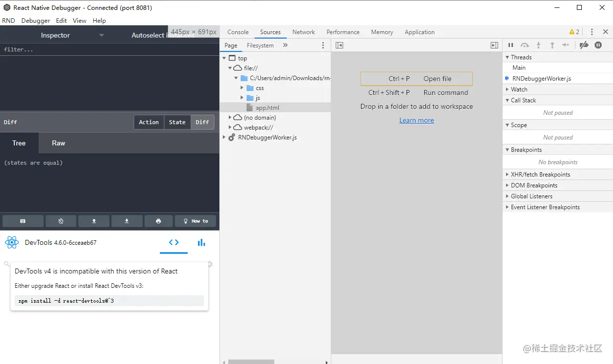
Task: Switch to the Application tab
Action: (419, 32)
